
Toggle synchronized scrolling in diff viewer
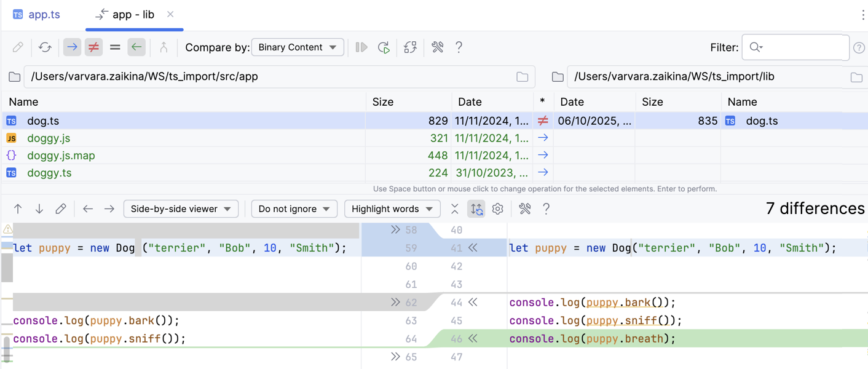[x=476, y=209]
